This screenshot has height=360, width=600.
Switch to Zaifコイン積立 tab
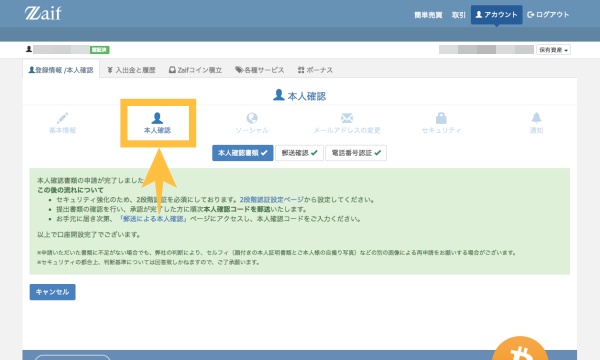coord(196,70)
